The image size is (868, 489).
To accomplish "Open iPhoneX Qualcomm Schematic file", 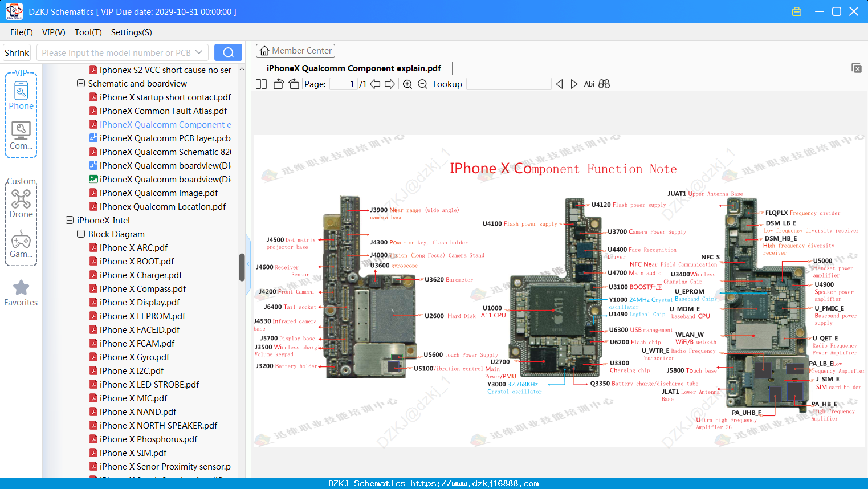I will point(165,152).
